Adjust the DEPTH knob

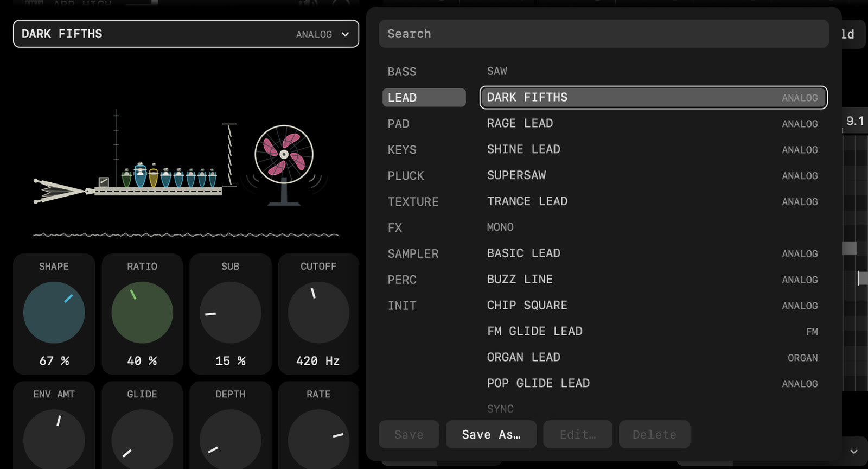coord(231,439)
